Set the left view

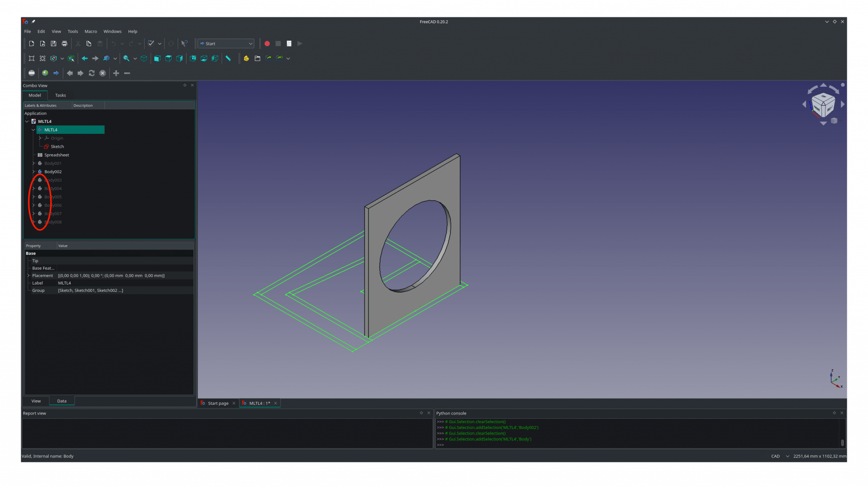coord(215,58)
